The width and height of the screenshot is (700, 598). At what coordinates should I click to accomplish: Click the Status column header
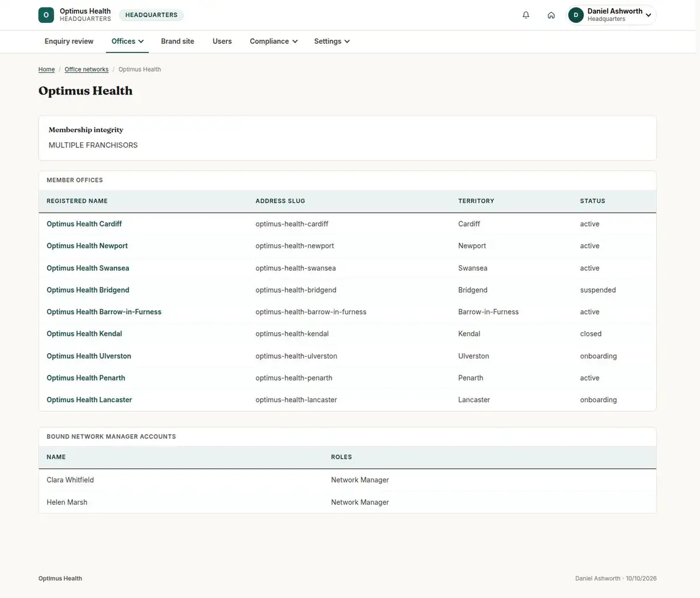(592, 201)
